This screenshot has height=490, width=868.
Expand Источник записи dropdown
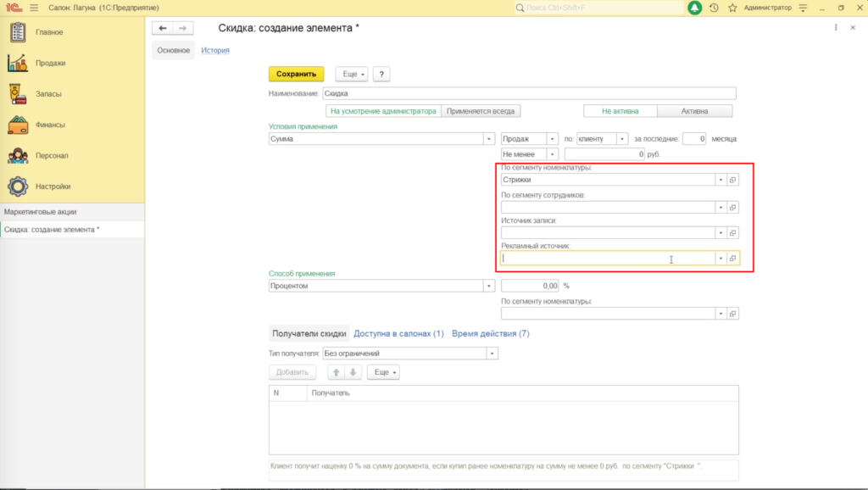pyautogui.click(x=721, y=233)
